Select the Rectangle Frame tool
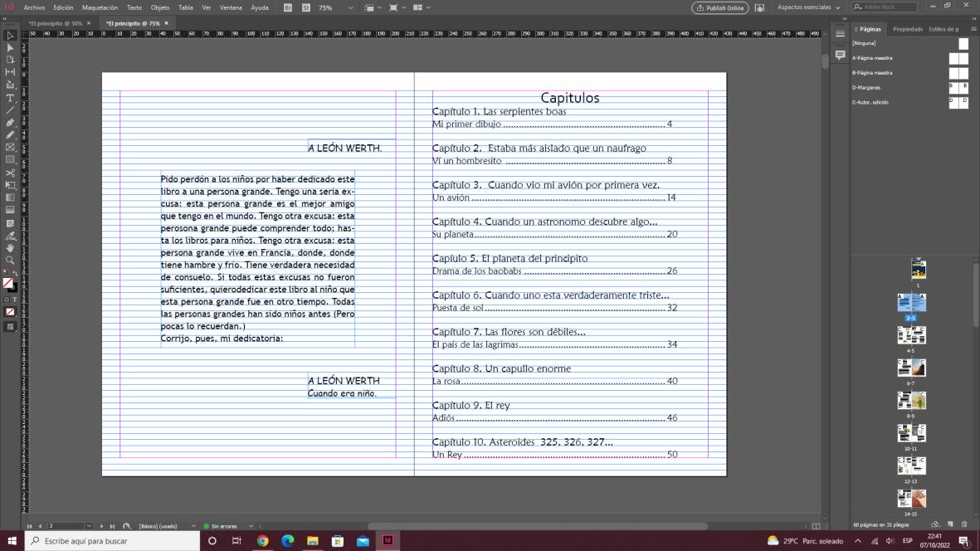 point(10,148)
